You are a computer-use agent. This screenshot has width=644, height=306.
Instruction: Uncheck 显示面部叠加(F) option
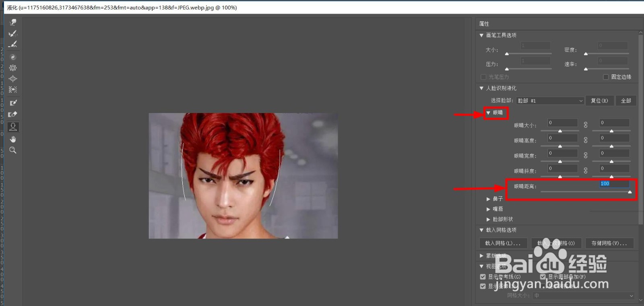tap(543, 277)
